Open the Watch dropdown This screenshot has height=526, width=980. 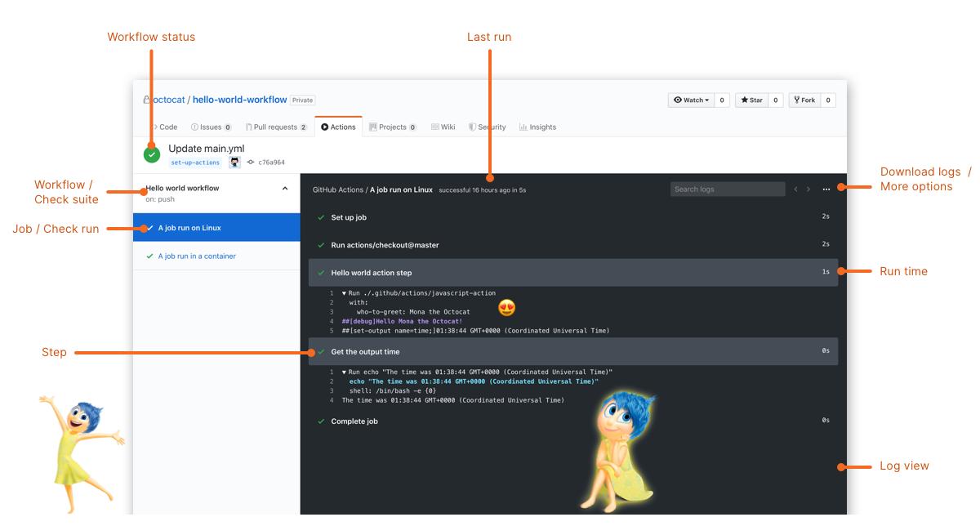691,100
